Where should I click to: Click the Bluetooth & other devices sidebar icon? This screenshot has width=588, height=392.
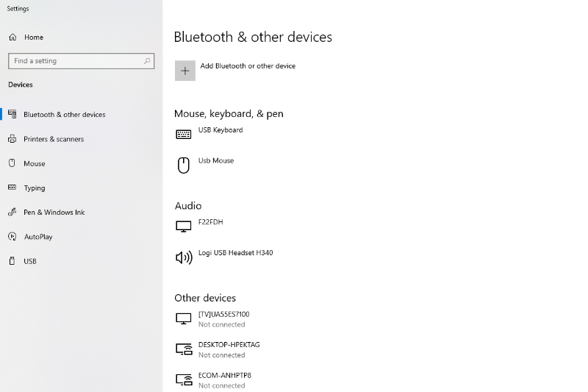tap(12, 114)
